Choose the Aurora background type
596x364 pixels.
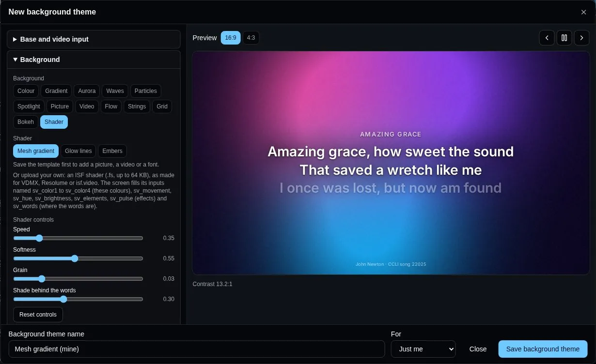(x=87, y=91)
